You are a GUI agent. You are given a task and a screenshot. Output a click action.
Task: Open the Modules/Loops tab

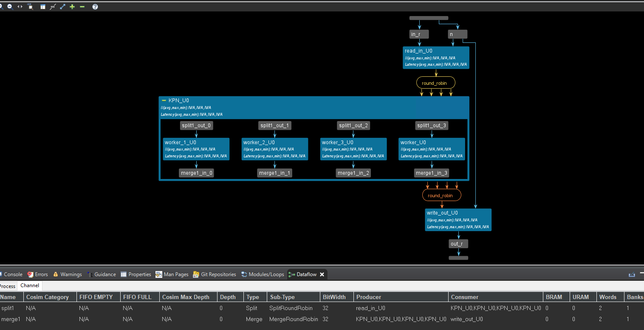point(263,274)
